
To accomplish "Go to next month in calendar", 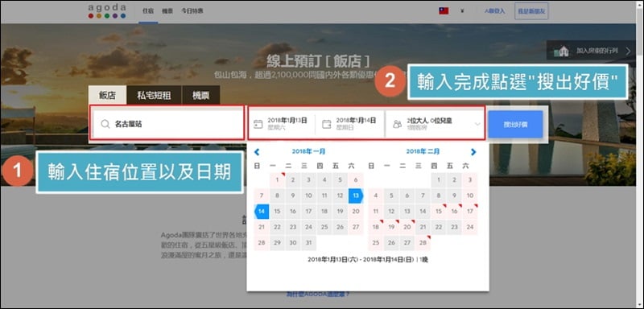I will tap(473, 152).
